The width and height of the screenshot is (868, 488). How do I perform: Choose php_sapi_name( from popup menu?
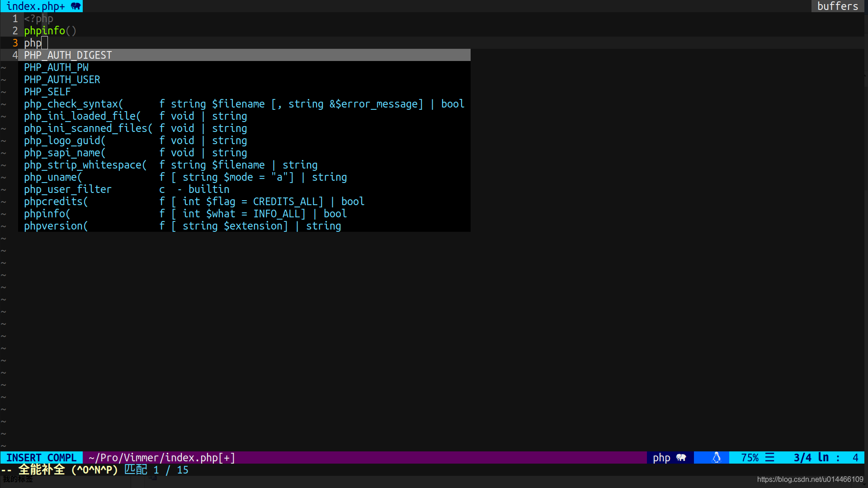(x=244, y=153)
